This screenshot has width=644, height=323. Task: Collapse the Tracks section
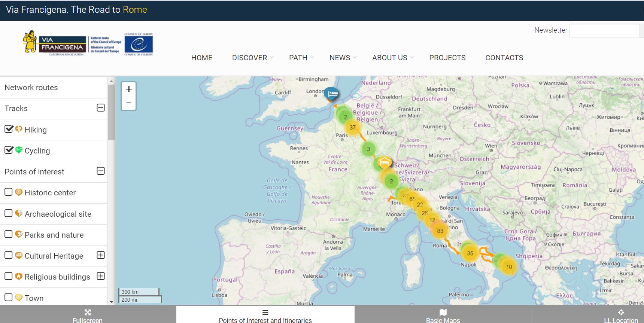pyautogui.click(x=101, y=108)
